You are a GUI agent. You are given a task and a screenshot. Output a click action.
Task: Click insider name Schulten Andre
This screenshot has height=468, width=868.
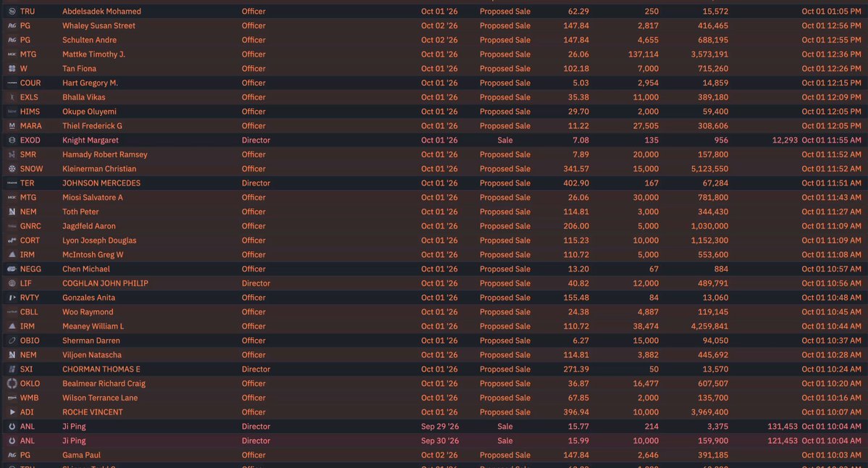click(90, 41)
